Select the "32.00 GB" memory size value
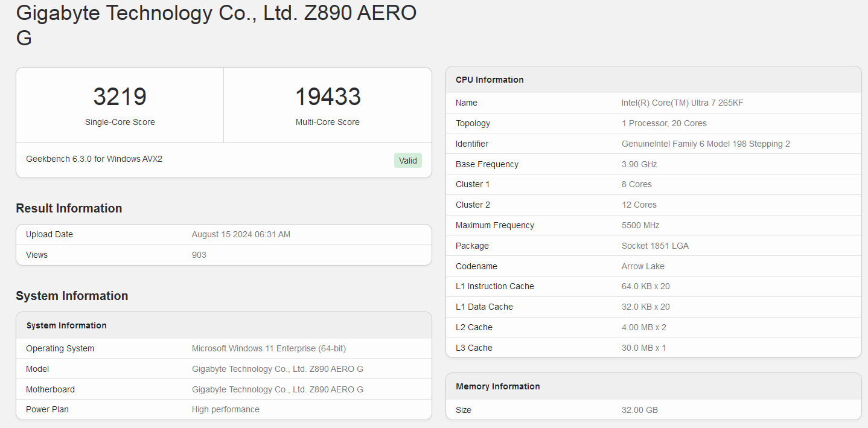The width and height of the screenshot is (868, 428). point(640,410)
